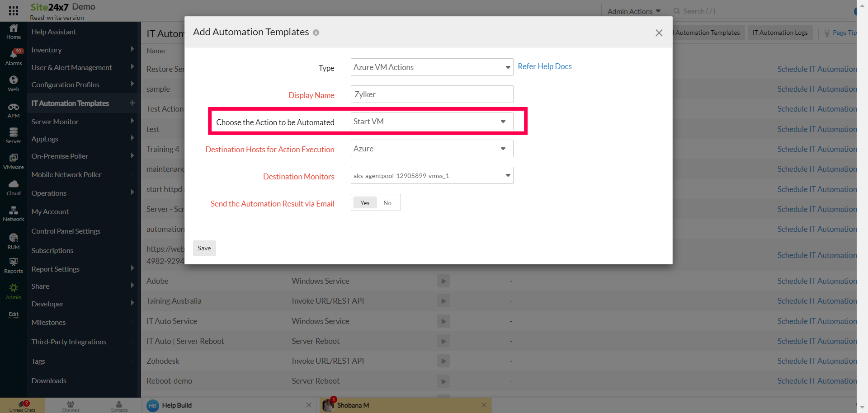
Task: Click the run icon beside Reboot-demo
Action: click(443, 381)
